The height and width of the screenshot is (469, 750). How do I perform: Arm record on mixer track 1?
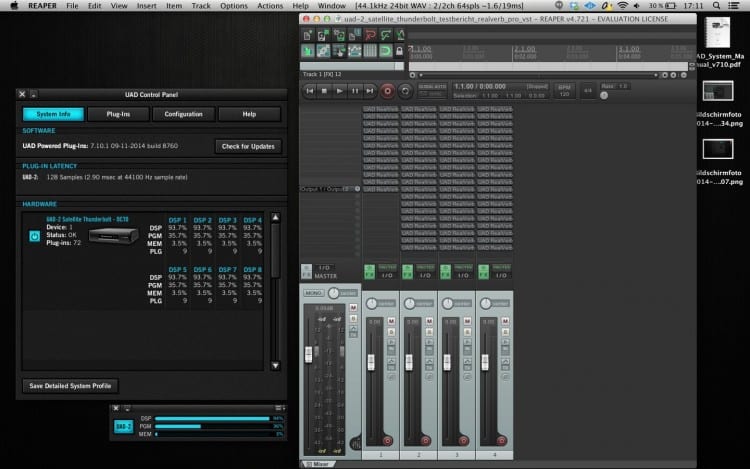pyautogui.click(x=387, y=441)
